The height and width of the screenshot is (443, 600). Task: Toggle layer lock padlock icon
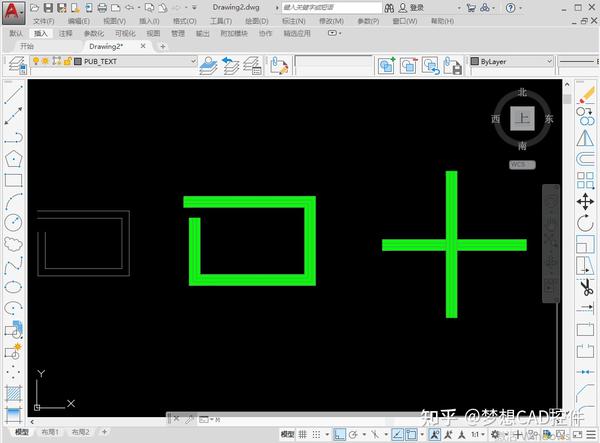(x=67, y=61)
